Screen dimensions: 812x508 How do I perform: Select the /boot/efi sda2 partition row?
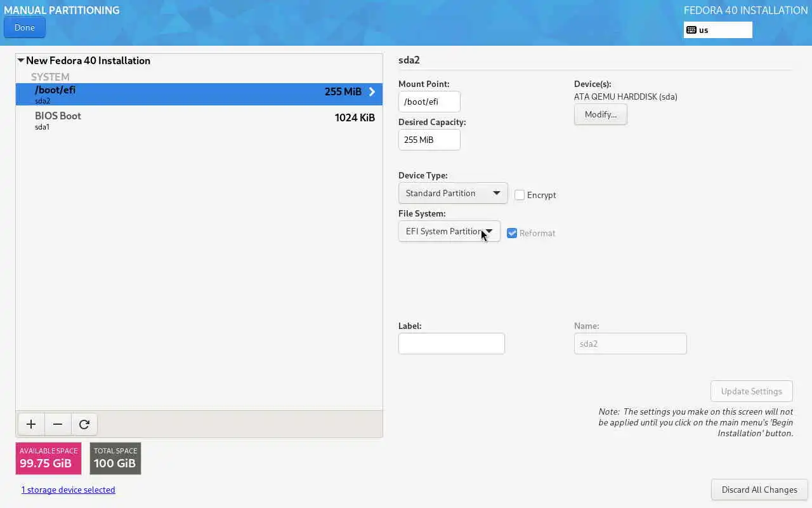tap(199, 94)
